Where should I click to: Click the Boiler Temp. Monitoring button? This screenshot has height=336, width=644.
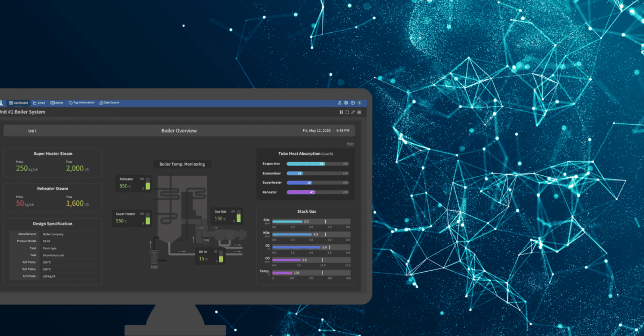[182, 164]
